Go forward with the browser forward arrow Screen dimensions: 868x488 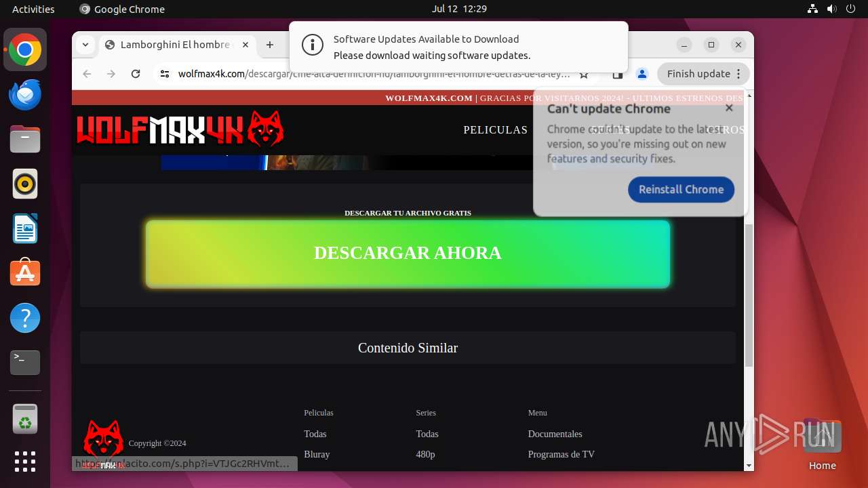click(x=111, y=74)
